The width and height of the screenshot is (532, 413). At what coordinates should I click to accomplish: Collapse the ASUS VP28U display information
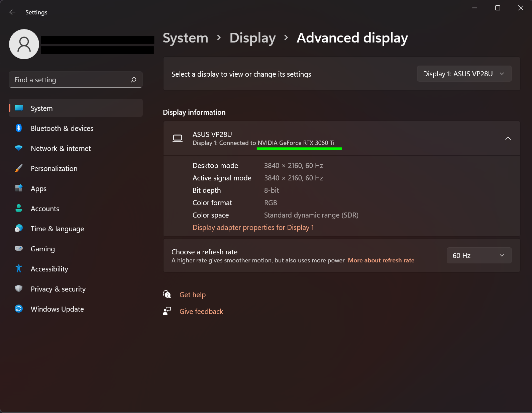[508, 139]
